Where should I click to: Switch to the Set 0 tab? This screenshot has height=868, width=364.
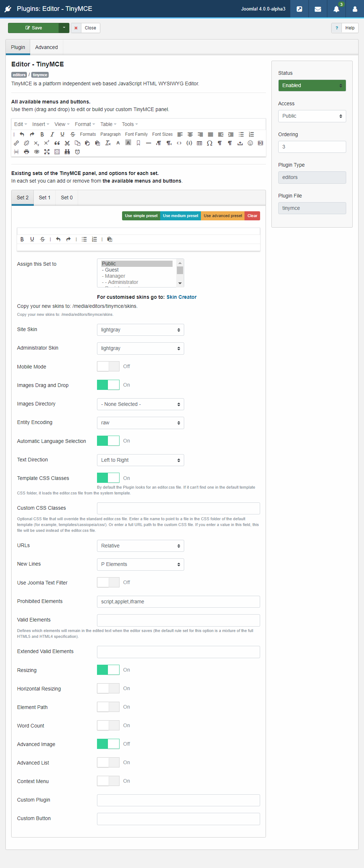click(67, 197)
